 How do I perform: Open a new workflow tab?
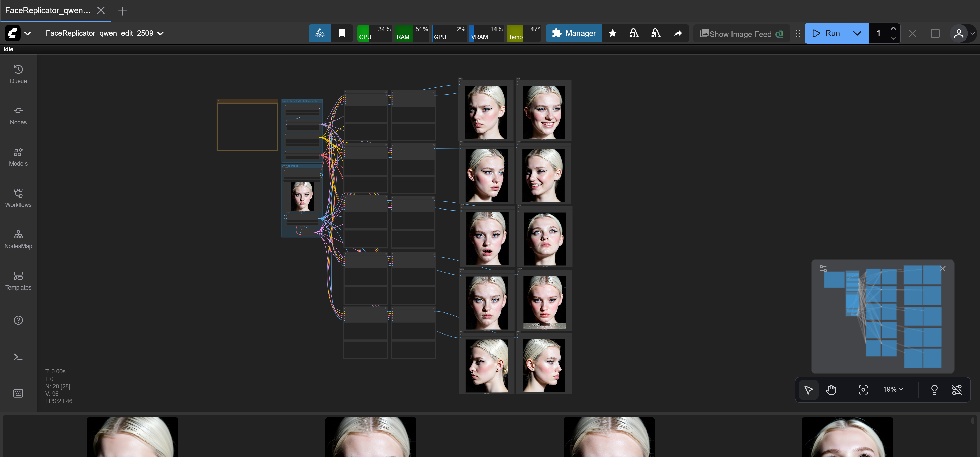(122, 11)
